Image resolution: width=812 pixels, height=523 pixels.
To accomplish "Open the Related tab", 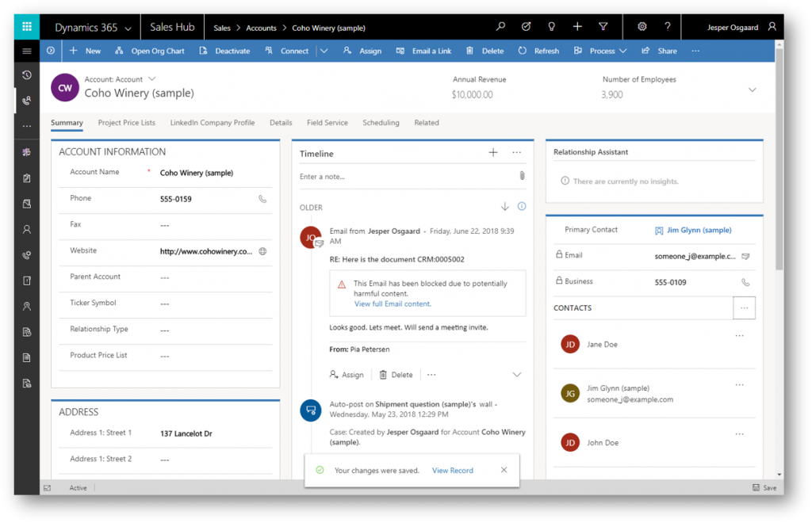I will [x=426, y=123].
